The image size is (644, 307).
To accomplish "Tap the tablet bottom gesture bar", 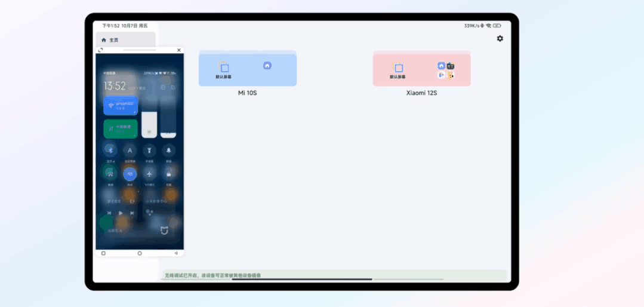I will (302, 279).
